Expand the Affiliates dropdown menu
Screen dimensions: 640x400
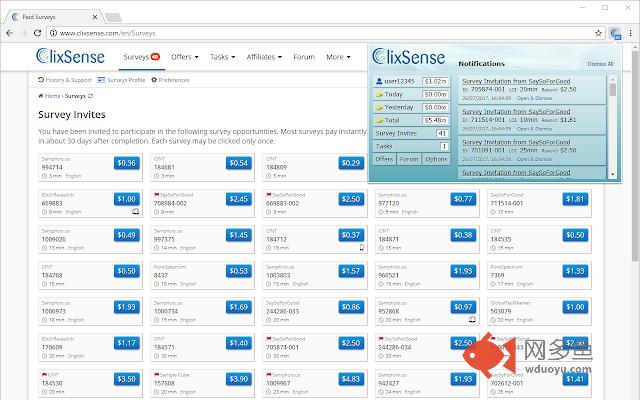click(x=264, y=57)
